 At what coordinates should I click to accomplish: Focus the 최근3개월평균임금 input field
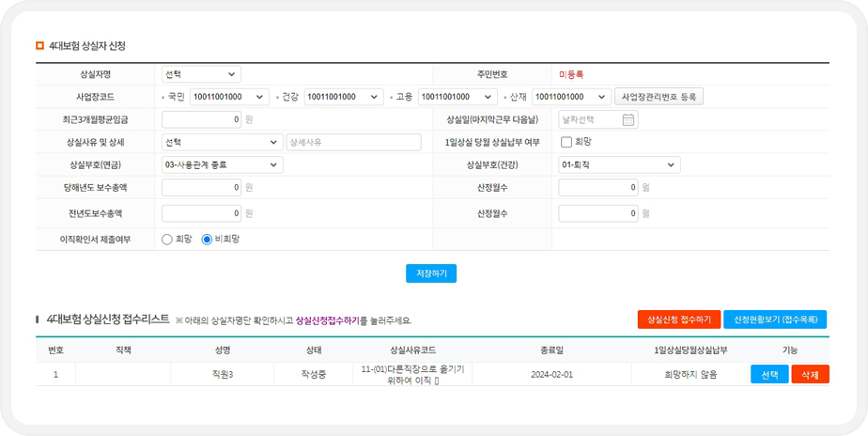(x=201, y=119)
